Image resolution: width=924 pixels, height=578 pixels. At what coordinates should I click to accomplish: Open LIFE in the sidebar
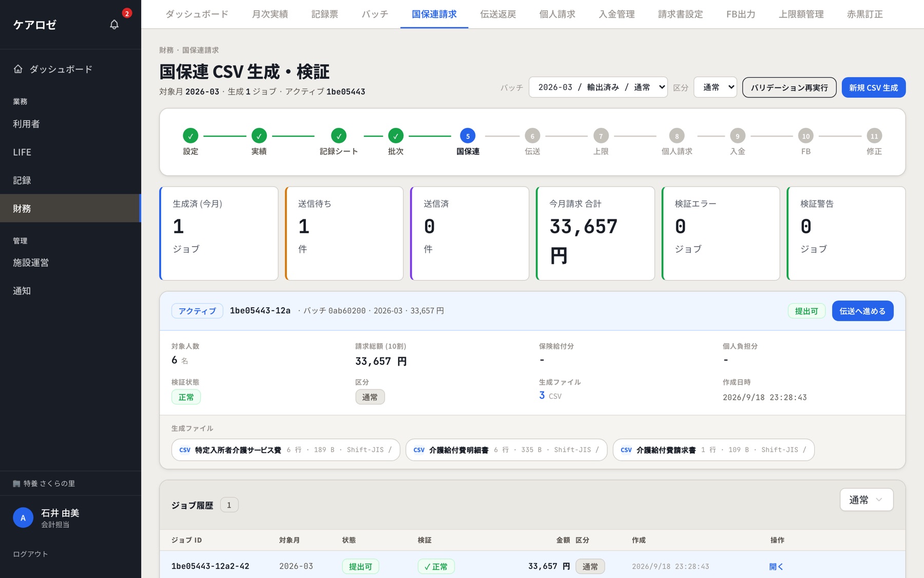tap(70, 152)
